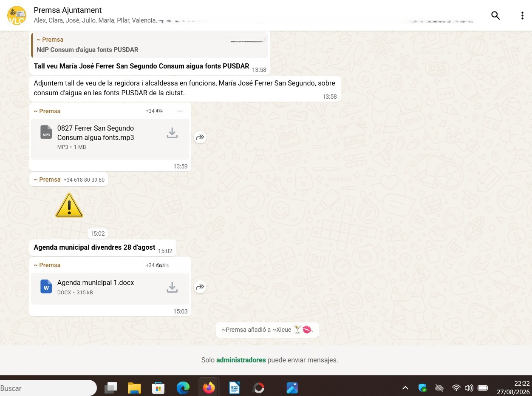Open Premsa Ajuntament group info title
The height and width of the screenshot is (396, 532).
coord(68,10)
